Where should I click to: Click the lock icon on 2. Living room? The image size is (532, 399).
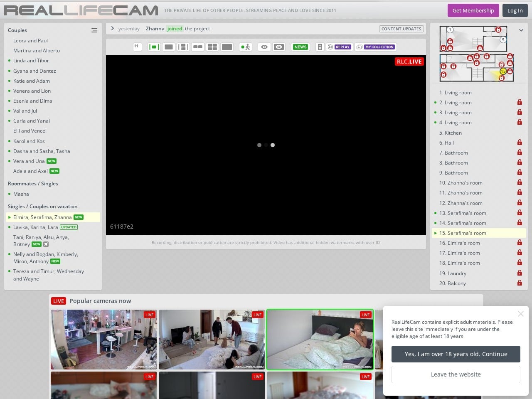520,102
